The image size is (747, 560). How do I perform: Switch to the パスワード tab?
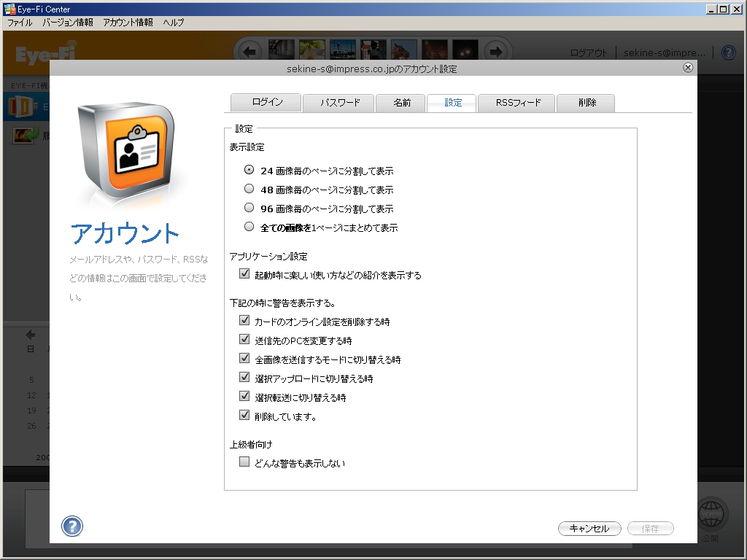338,103
